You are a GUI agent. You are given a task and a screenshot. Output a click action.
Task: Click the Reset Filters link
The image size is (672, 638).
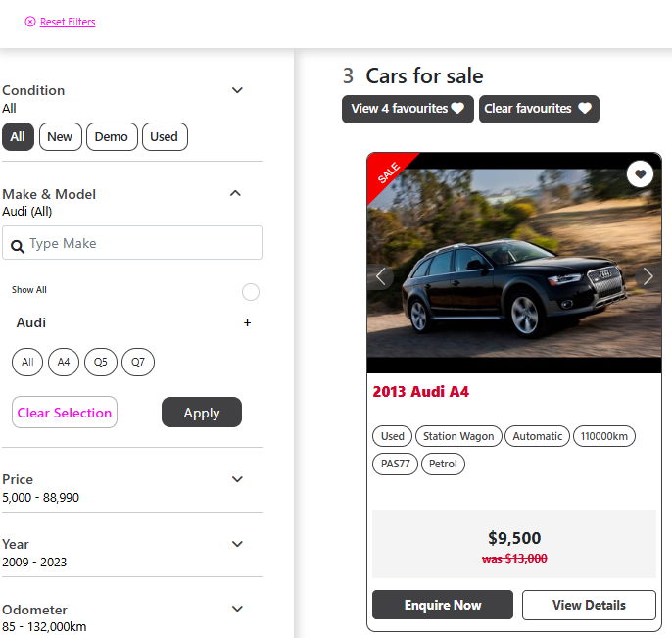[68, 22]
